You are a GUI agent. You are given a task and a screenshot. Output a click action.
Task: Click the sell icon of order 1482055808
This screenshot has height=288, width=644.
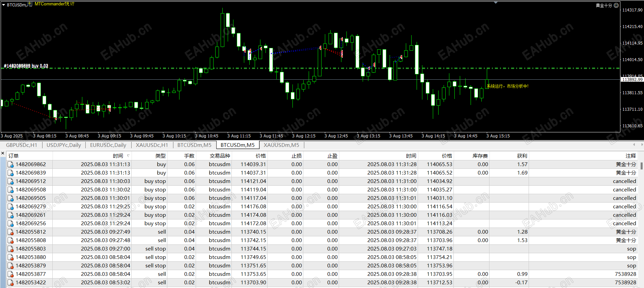(x=10, y=240)
